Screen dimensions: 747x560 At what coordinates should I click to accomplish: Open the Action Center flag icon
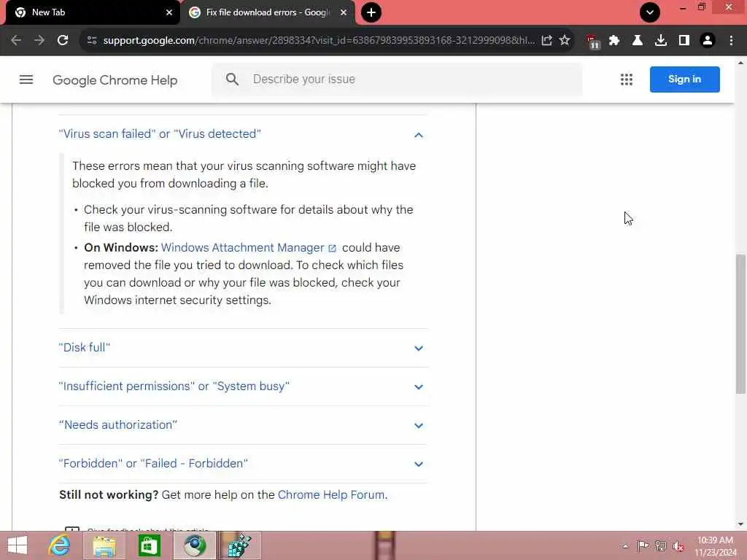pyautogui.click(x=643, y=545)
